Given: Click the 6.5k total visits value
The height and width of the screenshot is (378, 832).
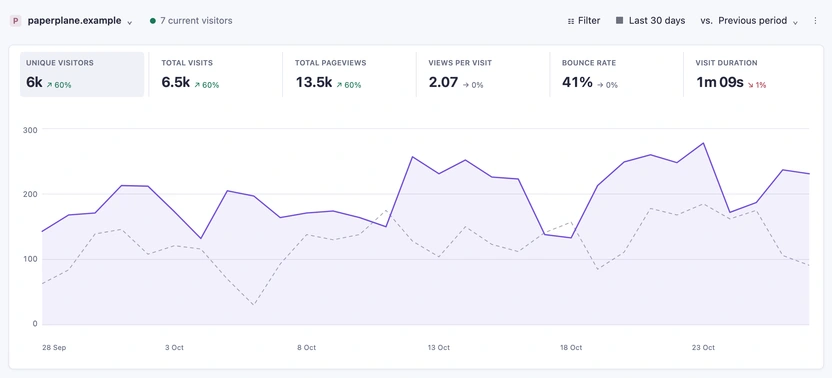Looking at the screenshot, I should pyautogui.click(x=176, y=82).
